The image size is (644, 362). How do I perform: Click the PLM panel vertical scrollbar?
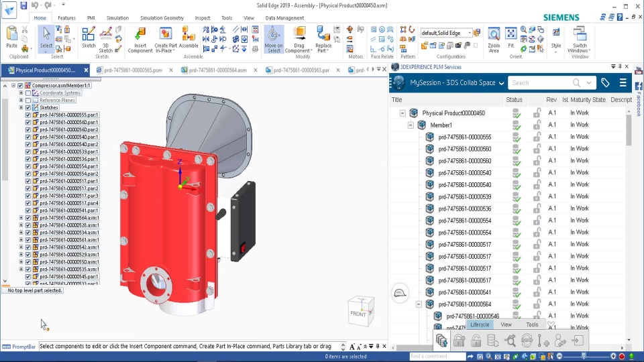(x=629, y=129)
